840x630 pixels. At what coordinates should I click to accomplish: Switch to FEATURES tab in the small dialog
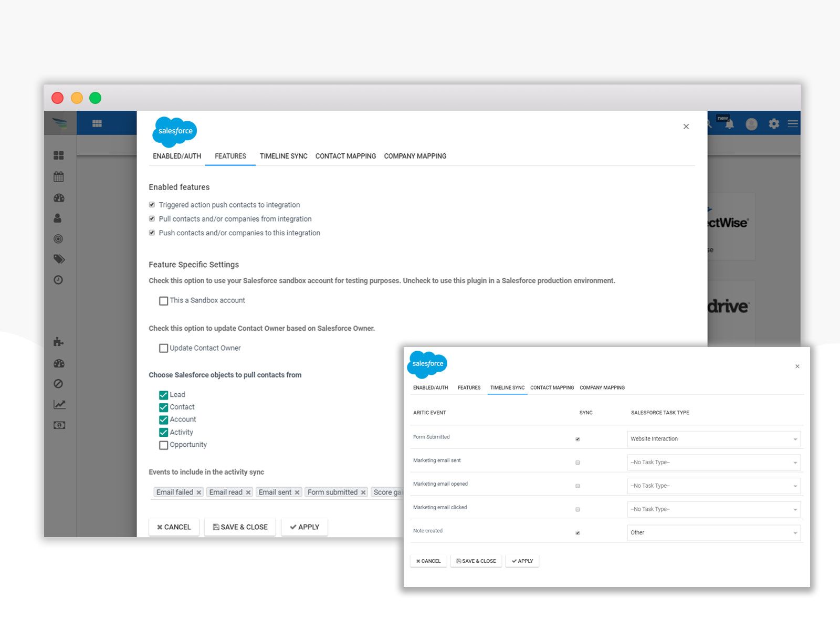pyautogui.click(x=469, y=387)
